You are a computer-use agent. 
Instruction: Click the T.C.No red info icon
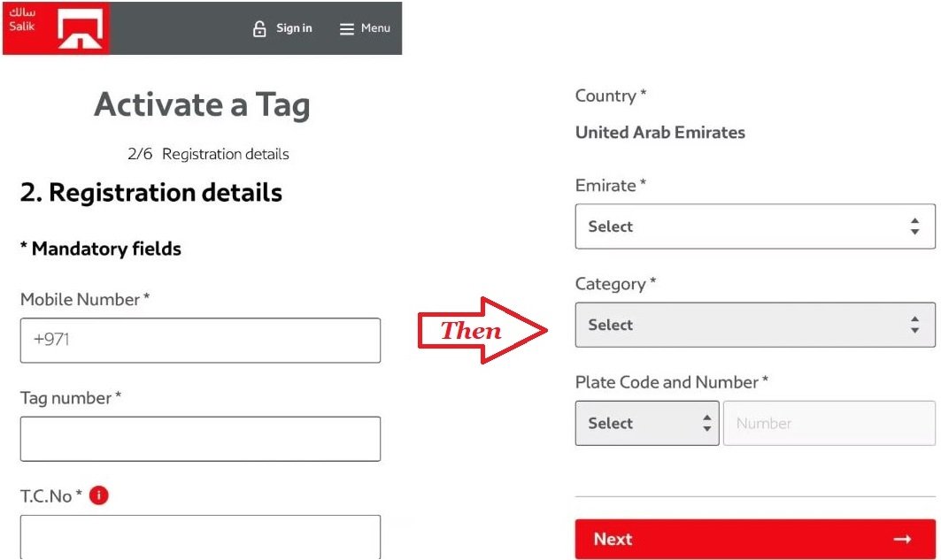point(99,495)
